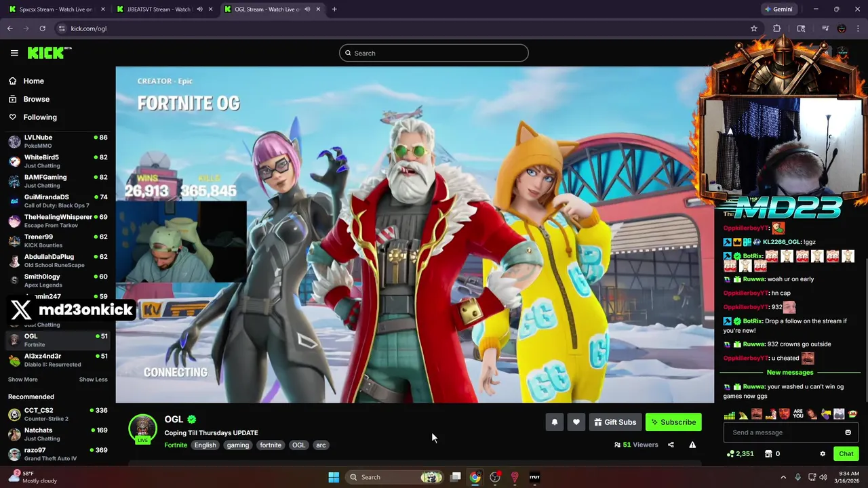
Task: Open Trener99 channel in sidebar
Action: point(58,241)
